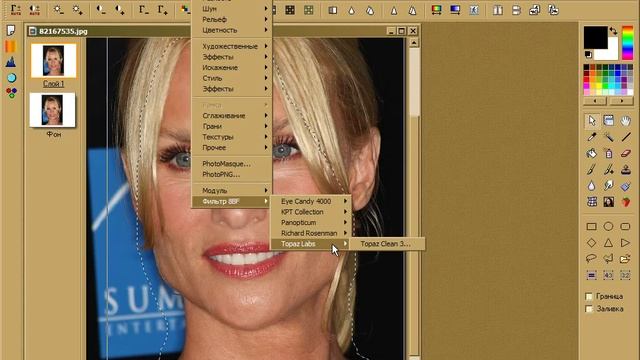Click the Contrast plus toolbar icon
The width and height of the screenshot is (640, 360).
[120, 10]
